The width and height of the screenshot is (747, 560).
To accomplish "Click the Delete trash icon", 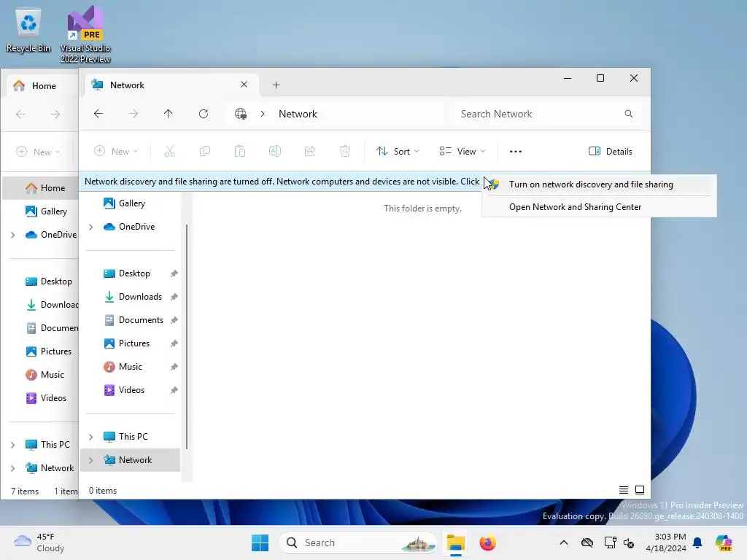I will tap(345, 152).
